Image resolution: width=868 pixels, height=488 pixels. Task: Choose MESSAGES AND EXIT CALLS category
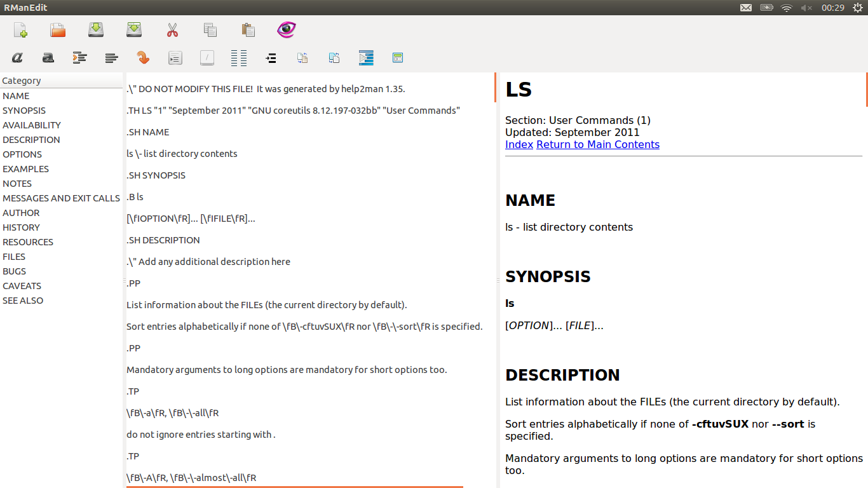(61, 198)
